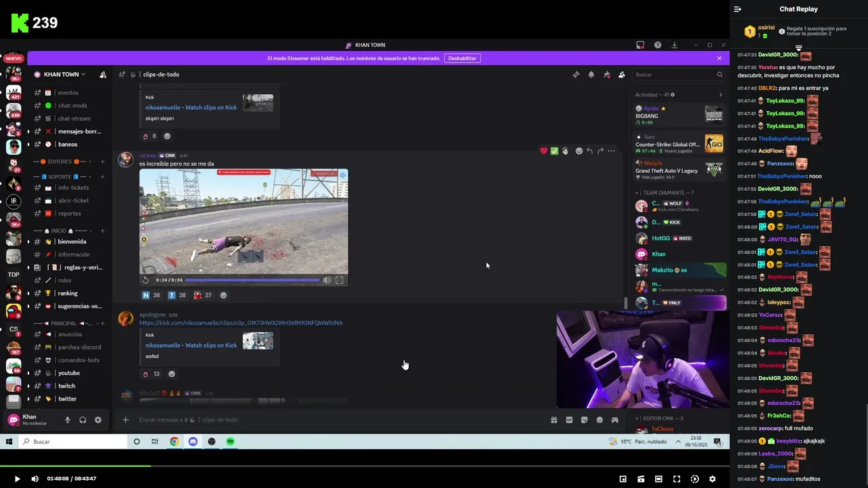
Task: Add green checkmark reaction on hovered message
Action: click(554, 151)
